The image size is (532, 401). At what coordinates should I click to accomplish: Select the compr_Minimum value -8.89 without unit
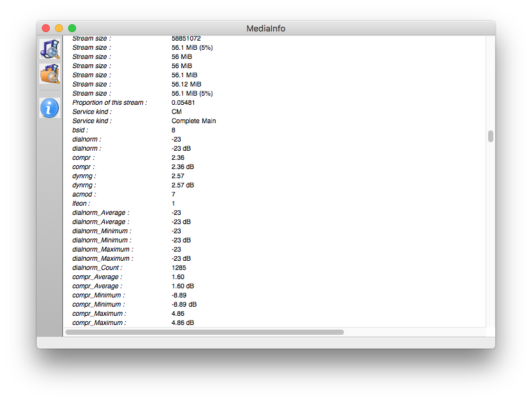click(179, 295)
